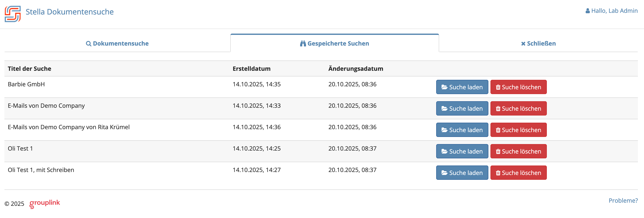Click the Stella Dokumentensuche title link
Viewport: 644px width, 218px height.
click(x=69, y=12)
